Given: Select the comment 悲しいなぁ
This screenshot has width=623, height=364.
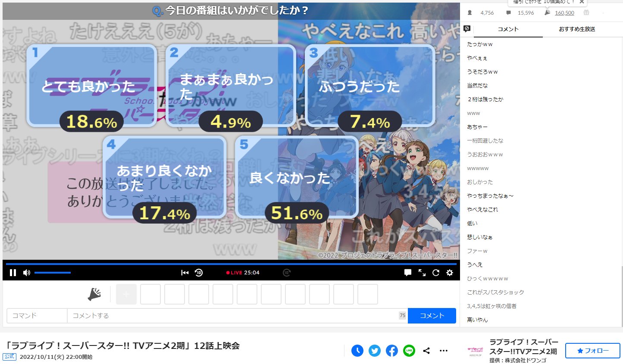Looking at the screenshot, I should (480, 237).
